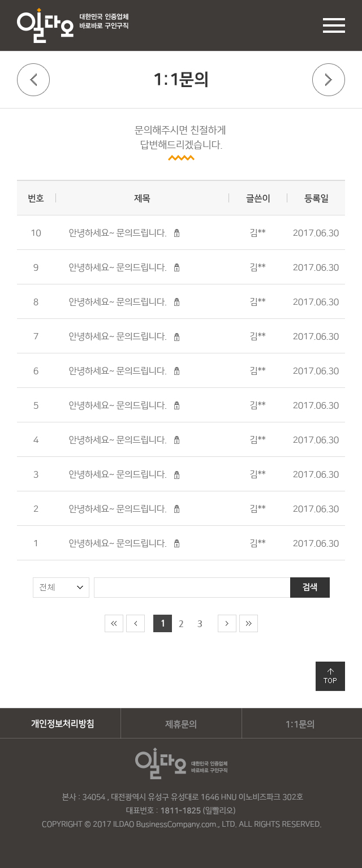This screenshot has height=868, width=362.
Task: Click the right arrow beside 1:1문의 title
Action: click(x=329, y=80)
